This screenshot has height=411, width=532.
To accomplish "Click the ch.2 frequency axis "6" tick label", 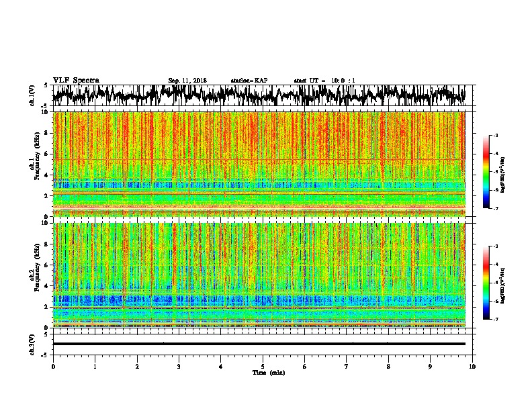I will (x=47, y=265).
